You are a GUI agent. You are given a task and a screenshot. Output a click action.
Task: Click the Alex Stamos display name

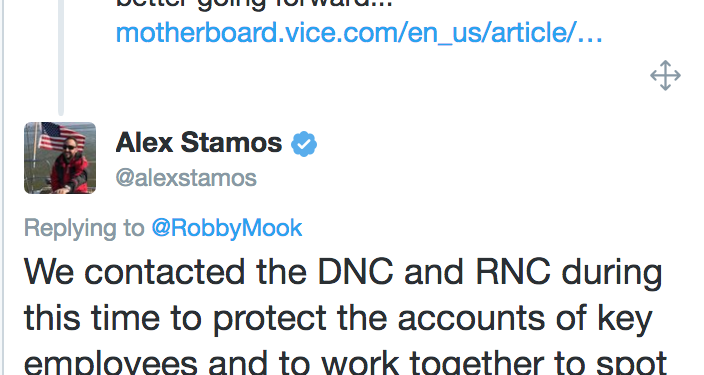point(199,143)
